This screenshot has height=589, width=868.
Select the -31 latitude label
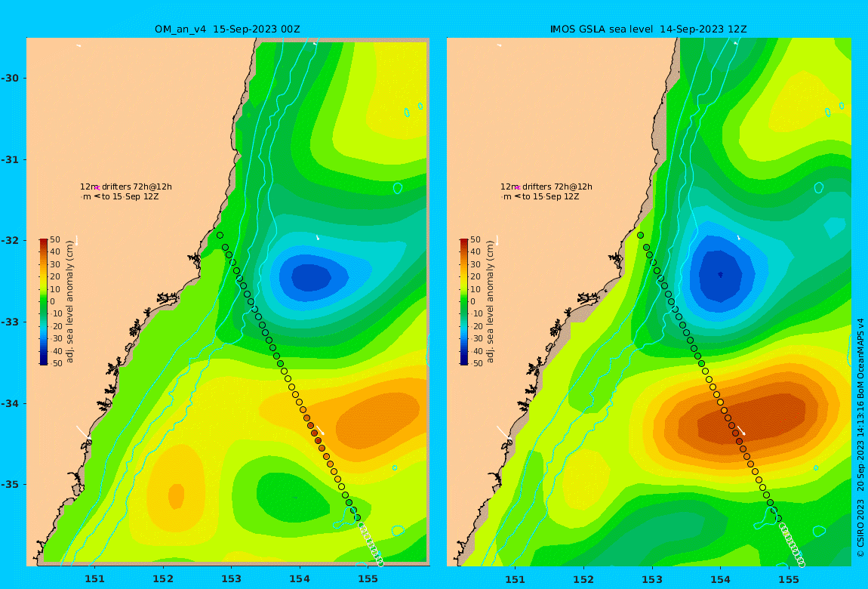[x=9, y=160]
